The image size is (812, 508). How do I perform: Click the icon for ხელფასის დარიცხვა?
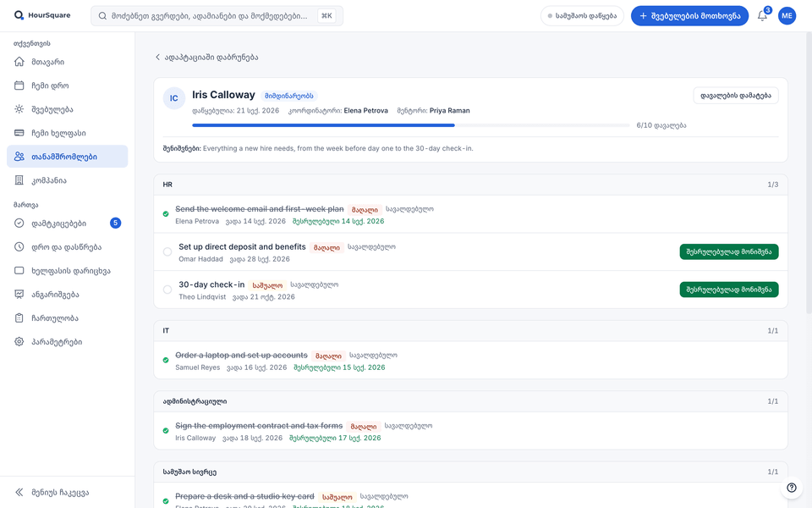pos(19,271)
